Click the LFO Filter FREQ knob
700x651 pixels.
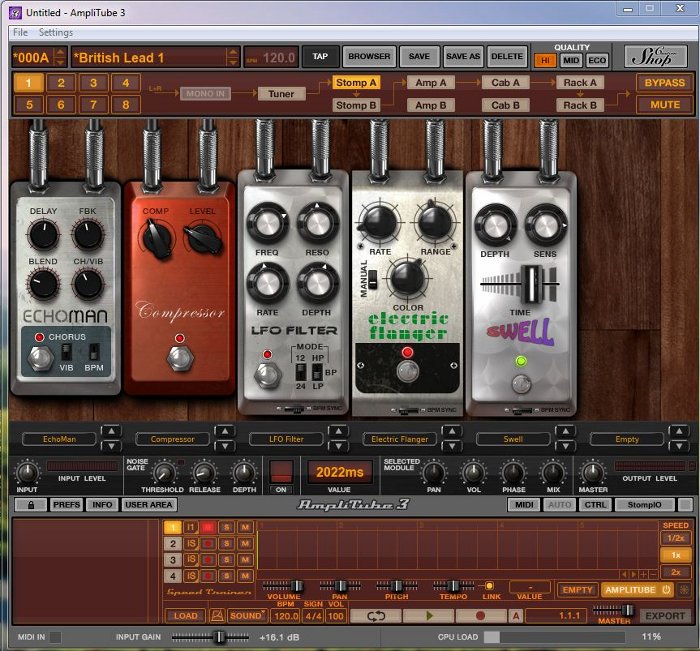(x=267, y=223)
